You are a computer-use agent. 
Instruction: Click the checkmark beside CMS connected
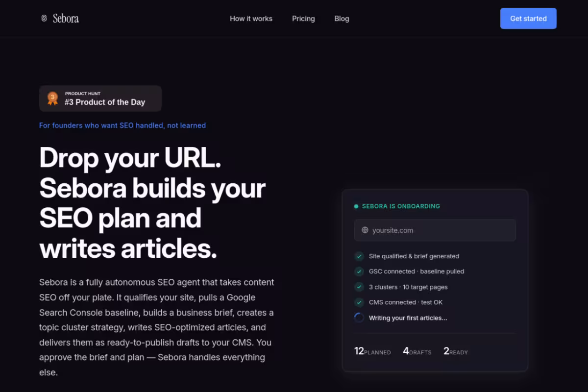click(x=359, y=302)
